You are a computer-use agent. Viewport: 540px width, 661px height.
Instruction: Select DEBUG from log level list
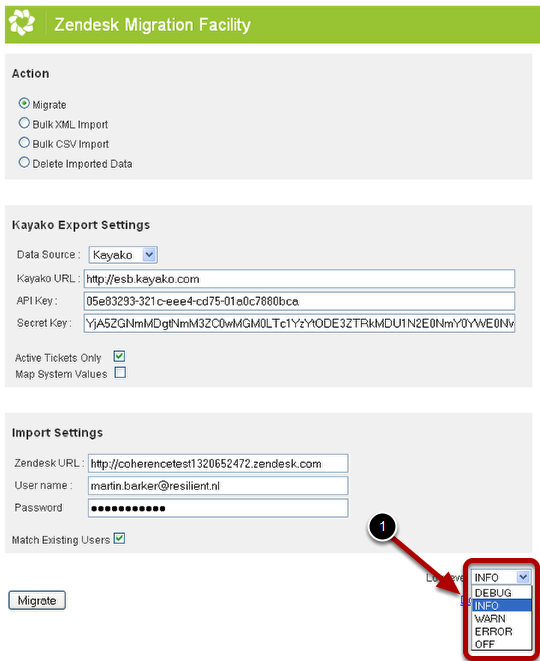coord(502,593)
